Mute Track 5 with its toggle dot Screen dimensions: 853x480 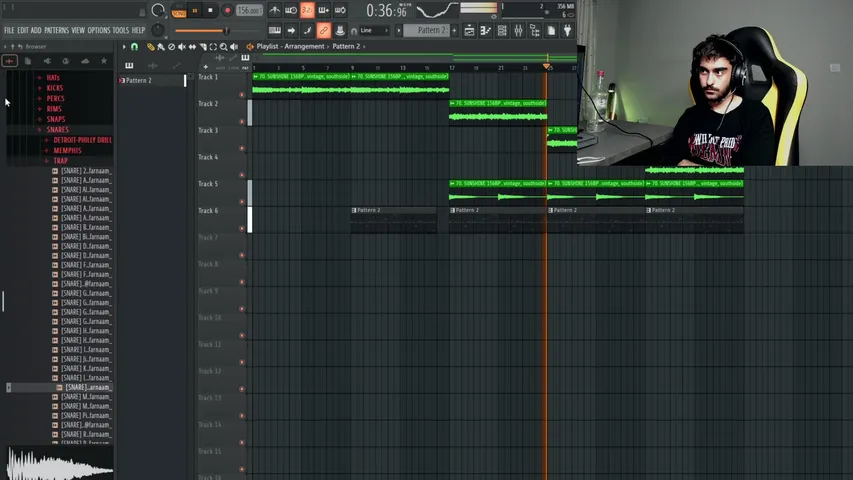pyautogui.click(x=242, y=202)
